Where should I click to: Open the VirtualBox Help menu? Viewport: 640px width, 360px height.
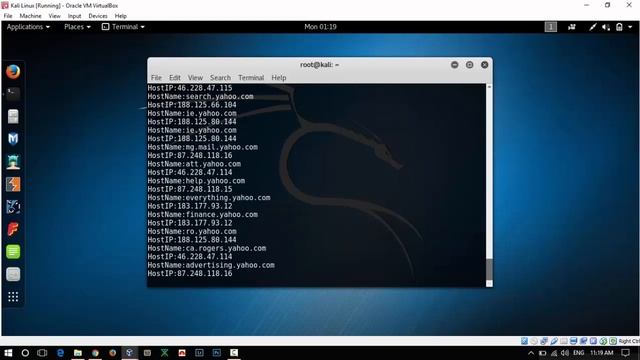120,16
